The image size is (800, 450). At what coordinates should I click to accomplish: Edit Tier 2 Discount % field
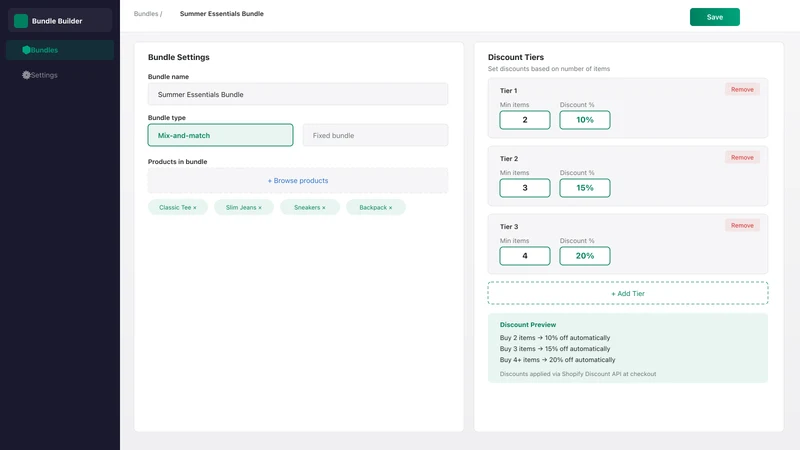pos(585,188)
